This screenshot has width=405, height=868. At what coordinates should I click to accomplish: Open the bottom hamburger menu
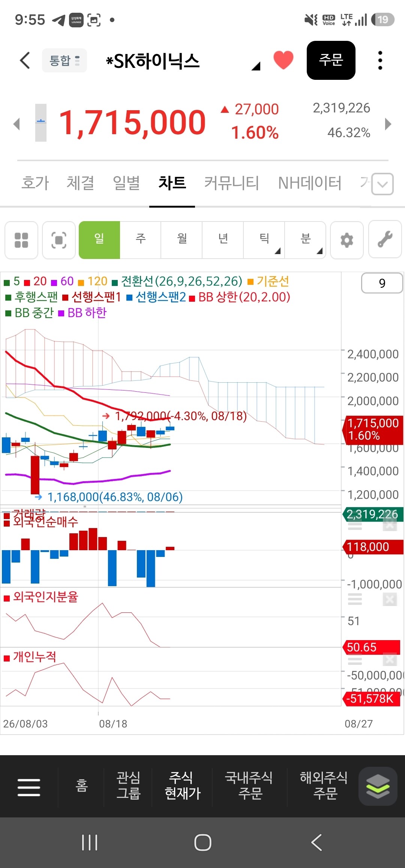[x=29, y=787]
